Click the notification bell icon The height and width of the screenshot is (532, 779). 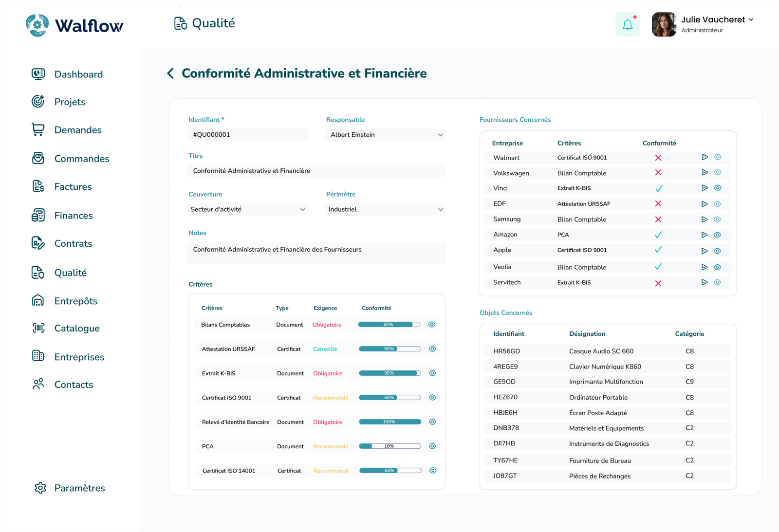pos(627,25)
